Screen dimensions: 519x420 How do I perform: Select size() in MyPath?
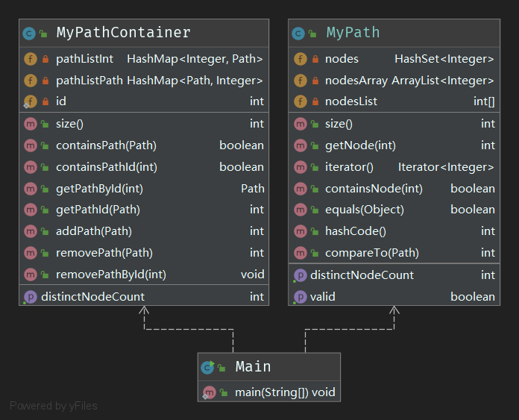point(339,124)
